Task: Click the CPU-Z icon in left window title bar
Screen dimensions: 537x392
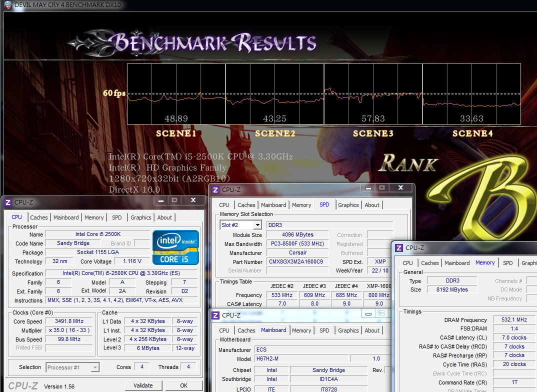Action: [x=8, y=202]
